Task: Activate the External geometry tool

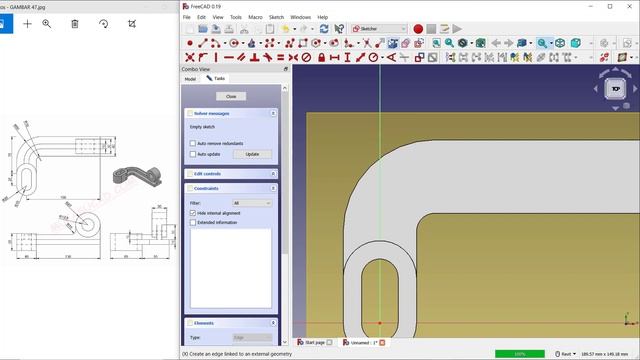Action: (x=393, y=43)
